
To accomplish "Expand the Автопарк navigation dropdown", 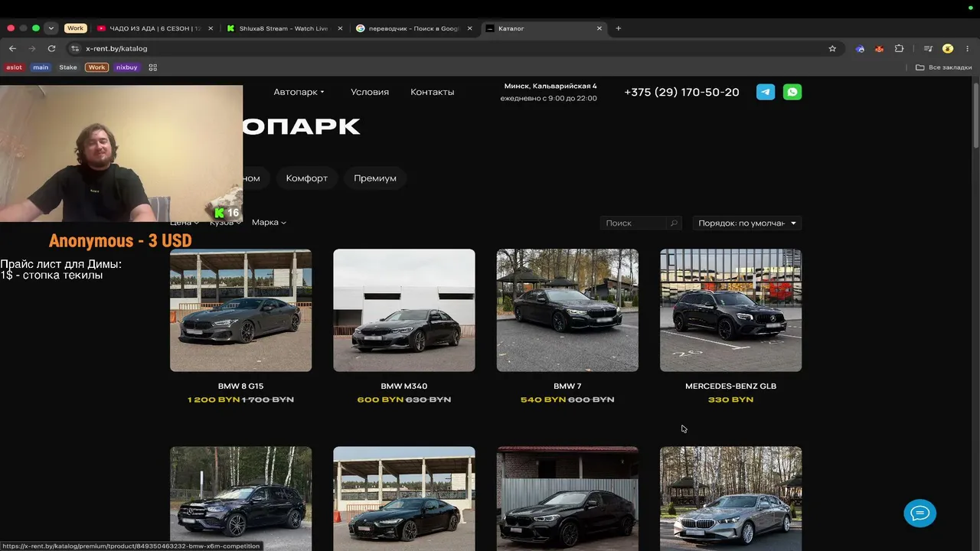I will point(299,92).
